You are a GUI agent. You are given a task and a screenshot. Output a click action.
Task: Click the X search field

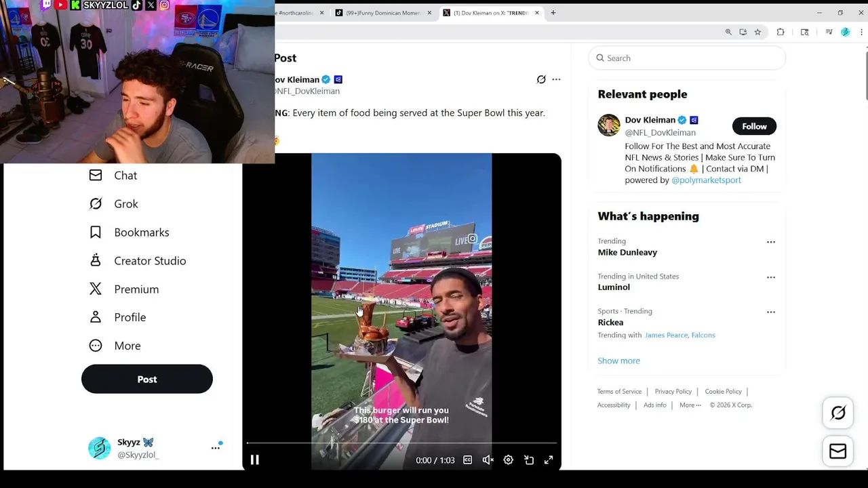(x=687, y=58)
